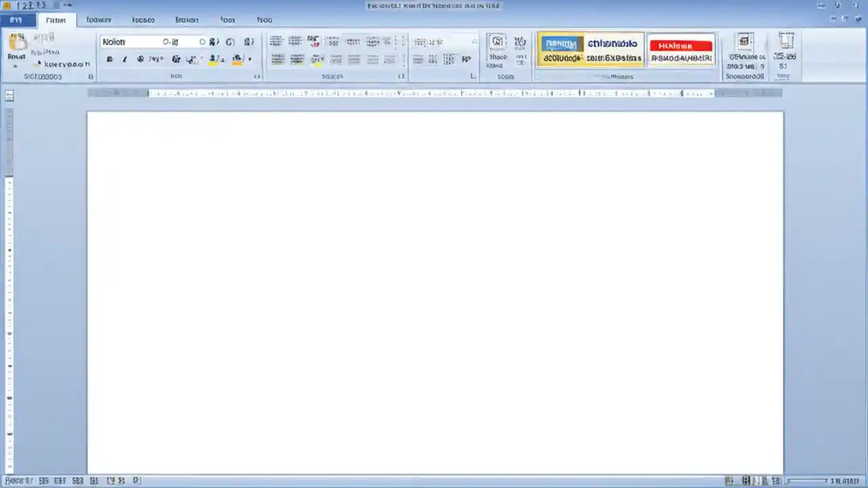Click the bulleted list icon
Screen dimensions: 868x488
[276, 41]
